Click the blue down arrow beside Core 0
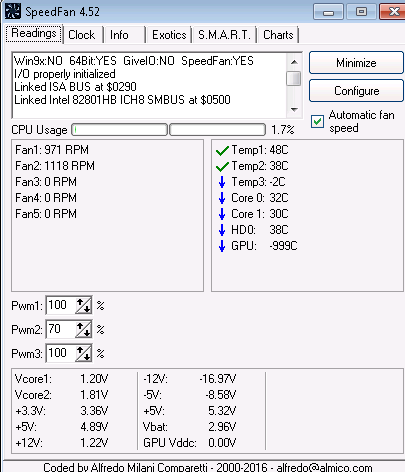This screenshot has width=405, height=472. click(222, 198)
